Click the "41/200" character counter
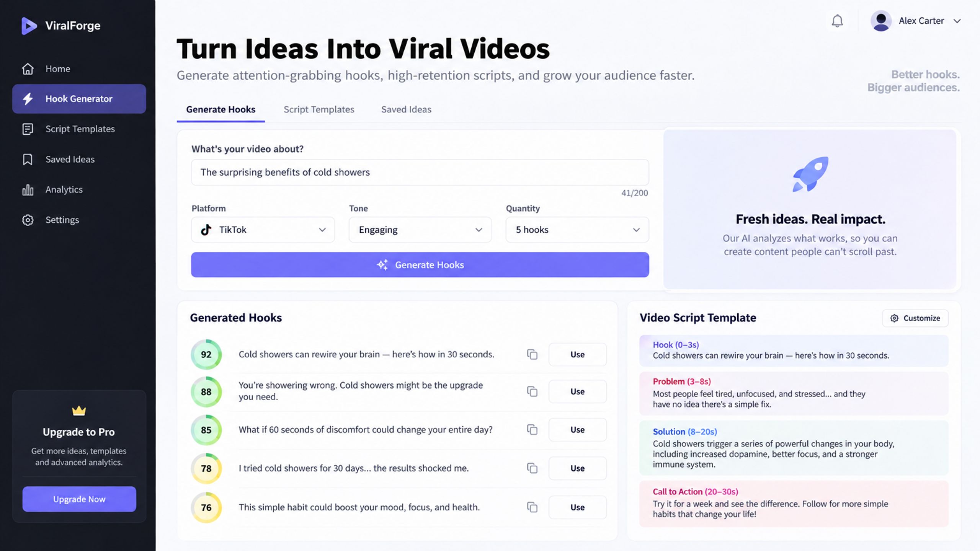 [x=634, y=193]
